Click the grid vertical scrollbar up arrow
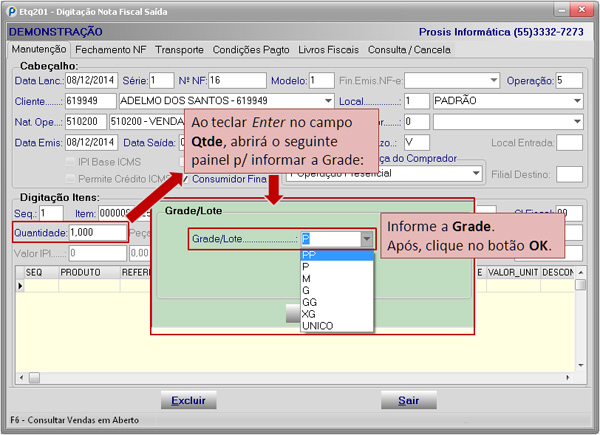This screenshot has height=435, width=600. point(580,272)
